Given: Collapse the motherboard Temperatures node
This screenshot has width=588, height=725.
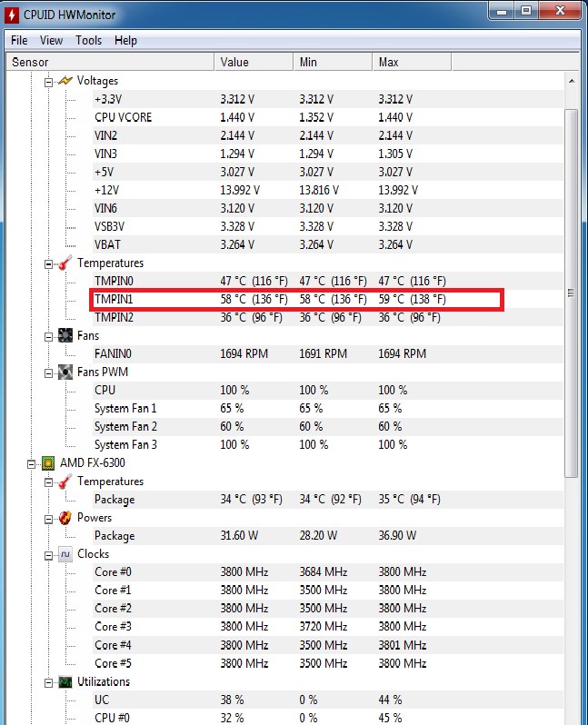Looking at the screenshot, I should tap(48, 264).
